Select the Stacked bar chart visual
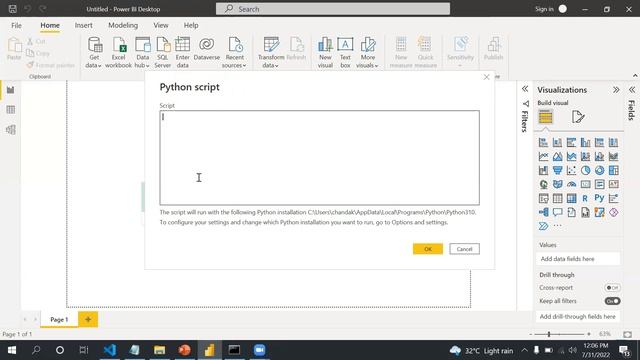Screen dimensions: 640x360 point(543,142)
